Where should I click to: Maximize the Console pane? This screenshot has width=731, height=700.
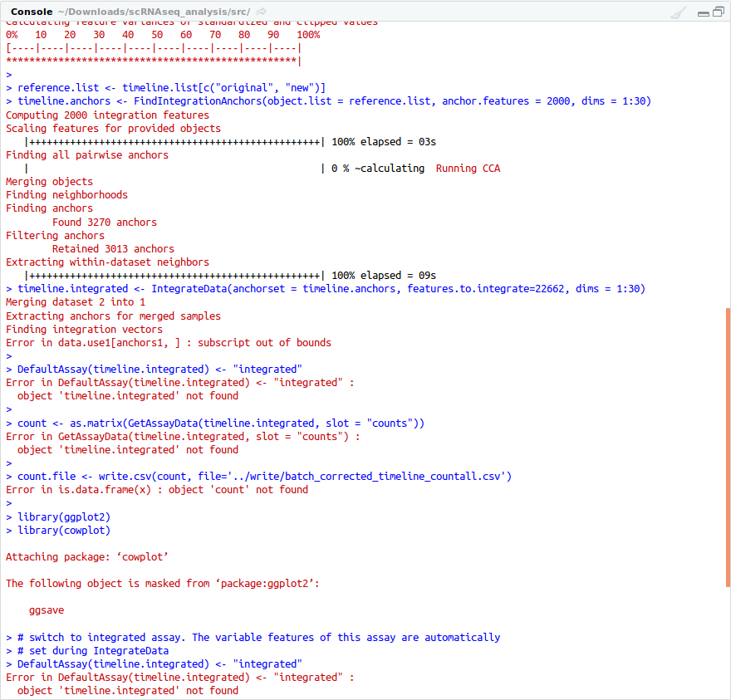[x=718, y=11]
